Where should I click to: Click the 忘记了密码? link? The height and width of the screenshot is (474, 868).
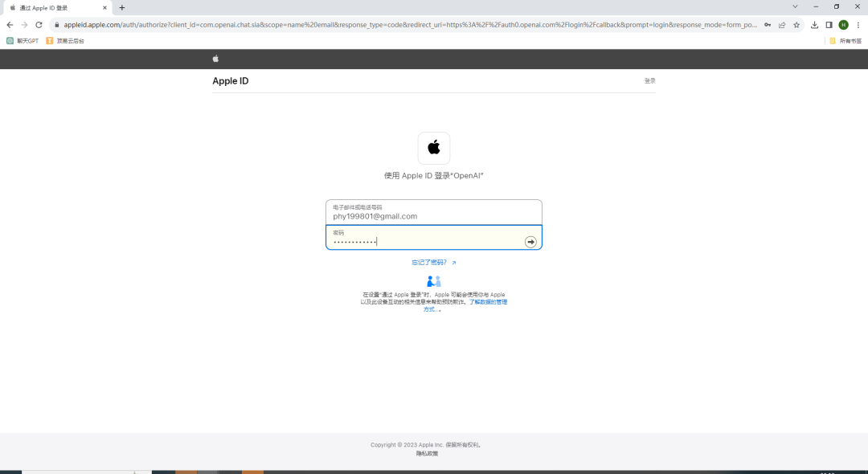[x=434, y=263]
